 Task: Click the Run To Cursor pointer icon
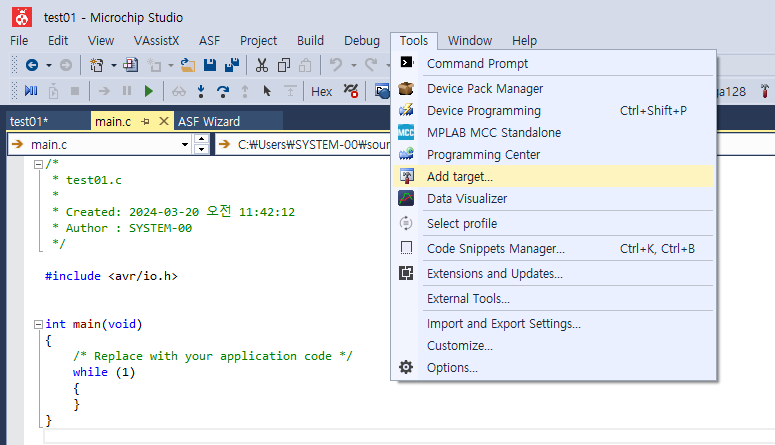267,91
